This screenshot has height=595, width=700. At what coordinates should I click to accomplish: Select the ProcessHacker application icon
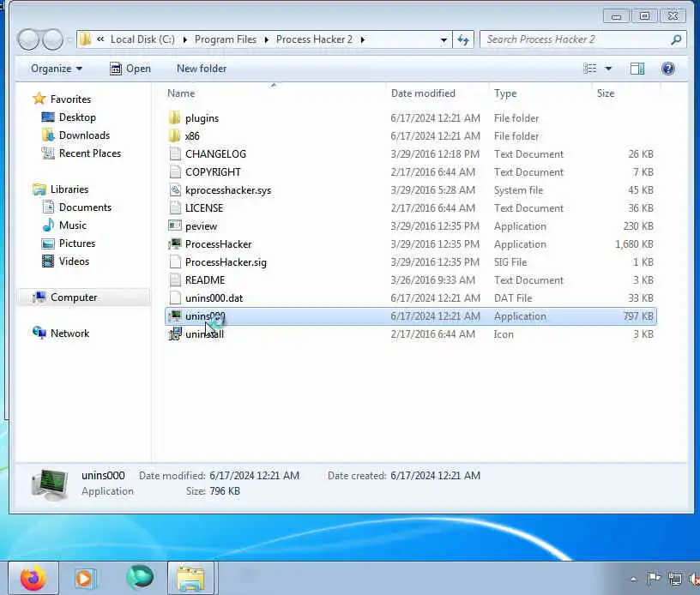175,244
